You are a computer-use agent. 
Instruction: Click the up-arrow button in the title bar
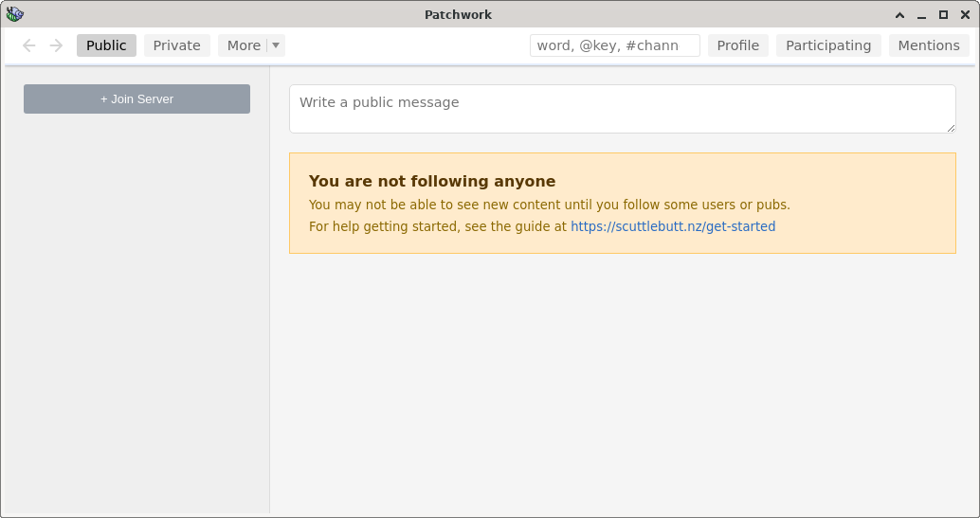(x=899, y=15)
